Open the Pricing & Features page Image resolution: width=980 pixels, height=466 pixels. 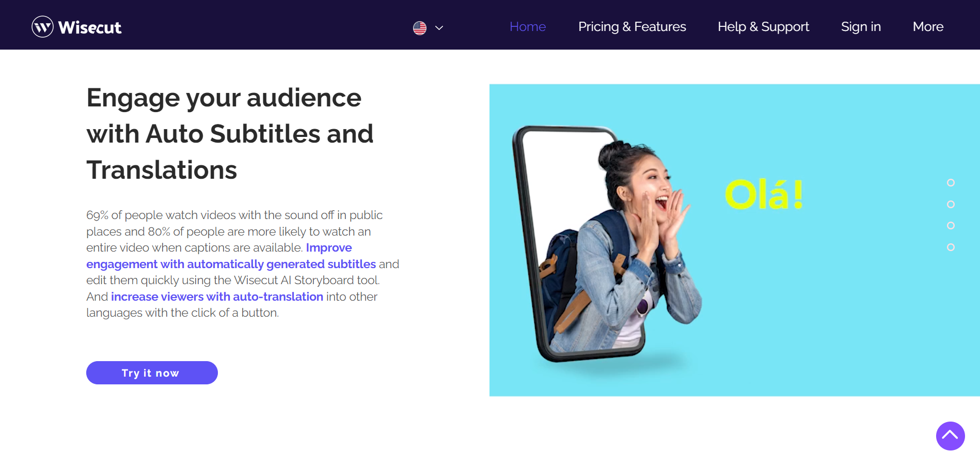(632, 26)
